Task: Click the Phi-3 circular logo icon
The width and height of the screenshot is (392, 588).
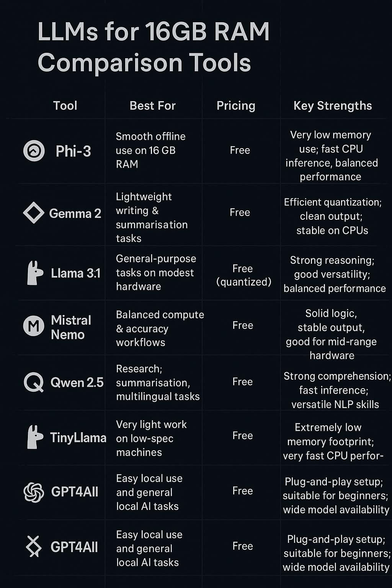Action: coord(34,150)
